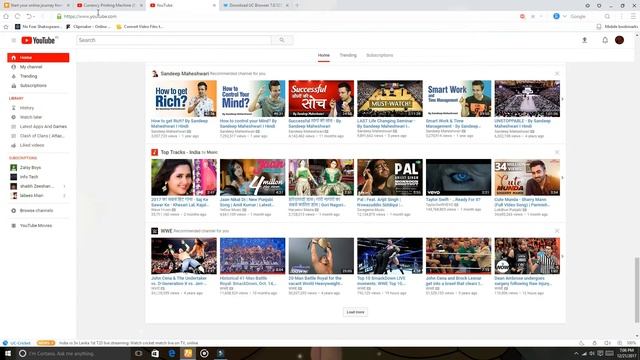Open the How to get Rich video thumbnail
The height and width of the screenshot is (360, 640).
[x=184, y=98]
